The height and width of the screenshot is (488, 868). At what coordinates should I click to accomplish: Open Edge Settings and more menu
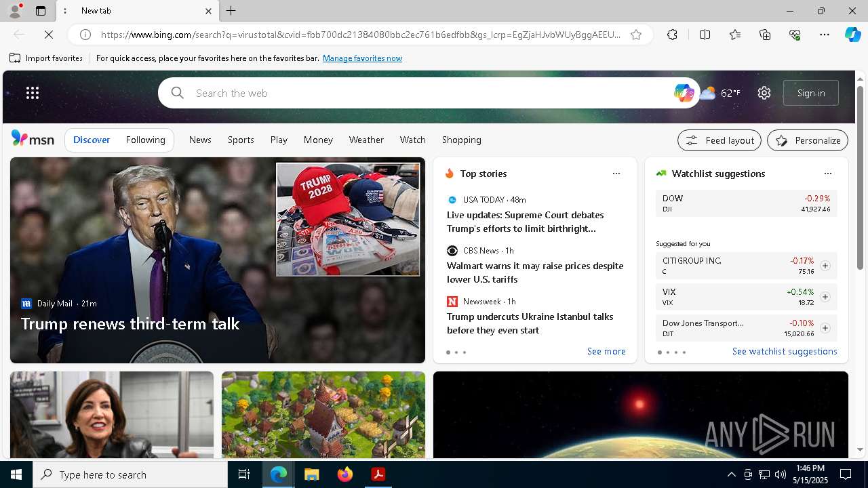pos(825,35)
